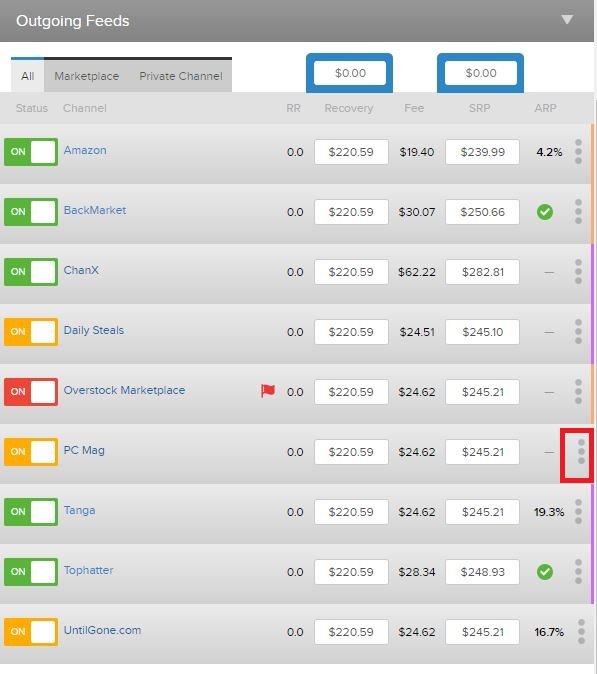Edit the Tophatter SRP field $248.93
The image size is (597, 674).
[482, 572]
